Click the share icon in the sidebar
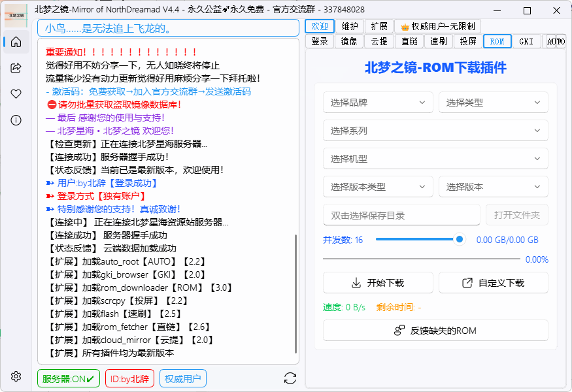572x392 pixels. [x=15, y=68]
